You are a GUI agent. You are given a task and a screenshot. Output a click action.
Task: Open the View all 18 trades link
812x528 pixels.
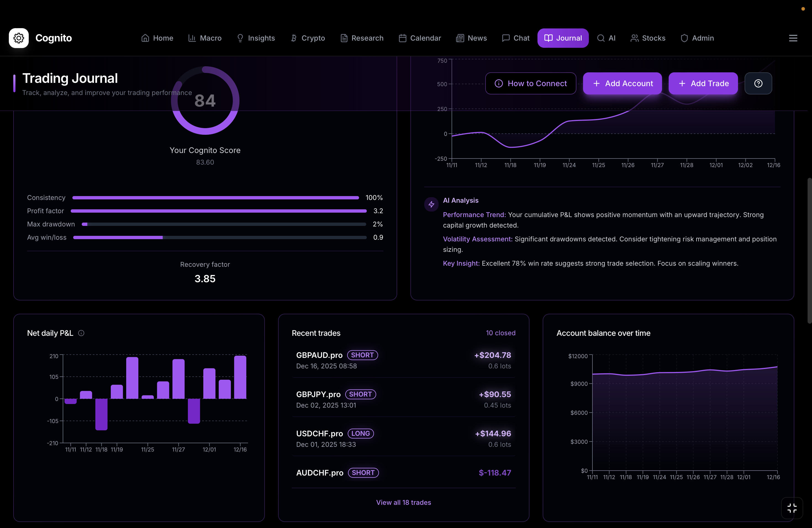[x=403, y=502]
